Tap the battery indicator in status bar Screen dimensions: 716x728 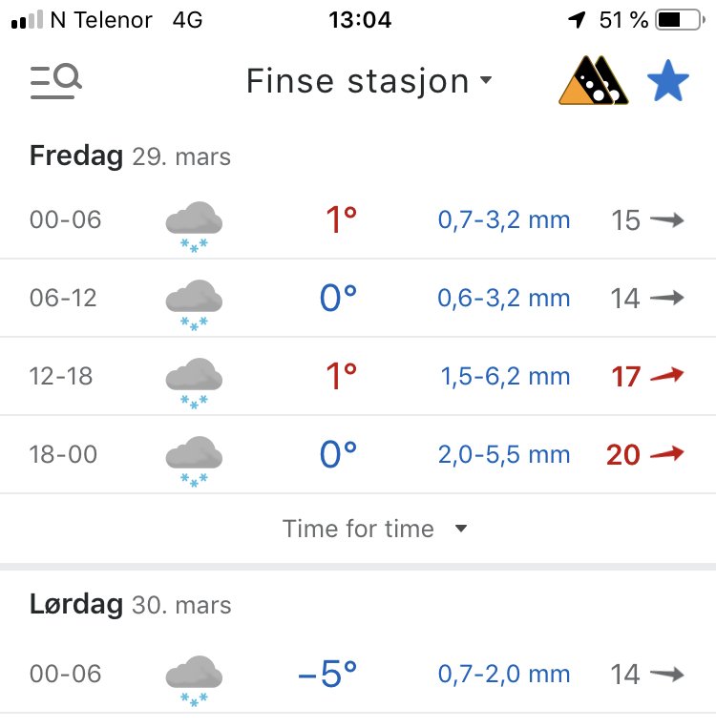point(680,20)
